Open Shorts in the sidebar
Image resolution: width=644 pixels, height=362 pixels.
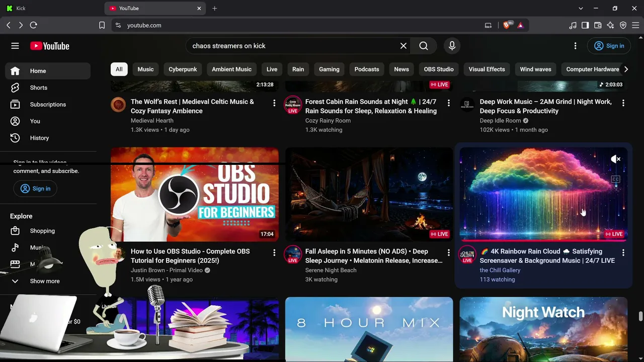tap(48, 87)
